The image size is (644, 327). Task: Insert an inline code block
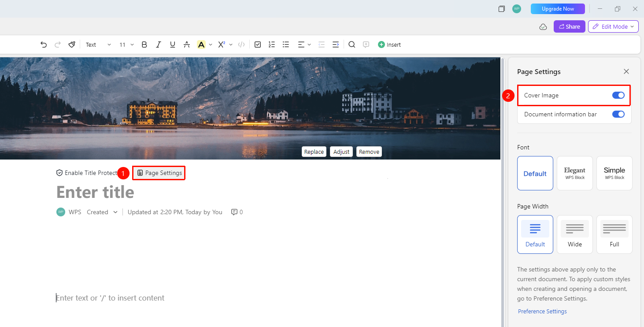click(241, 45)
